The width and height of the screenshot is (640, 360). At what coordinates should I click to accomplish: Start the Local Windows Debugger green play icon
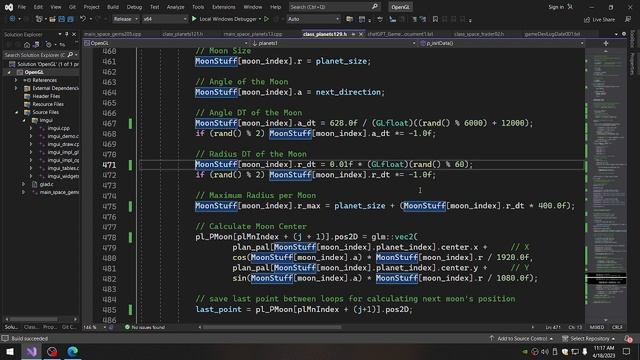click(194, 19)
